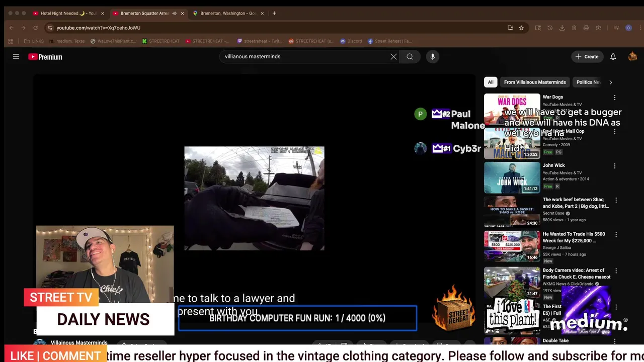This screenshot has width=644, height=362.
Task: Open 'medium. Texas' bookmark
Action: tap(66, 41)
